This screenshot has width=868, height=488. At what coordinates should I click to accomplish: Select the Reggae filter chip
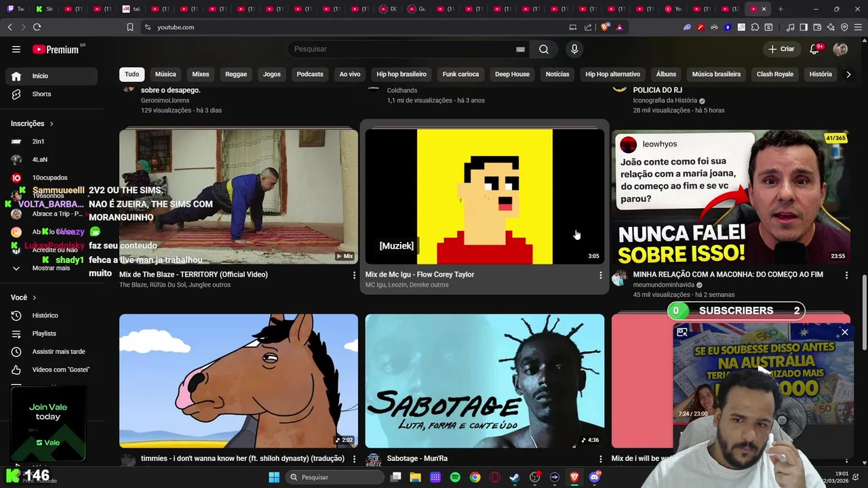click(236, 75)
